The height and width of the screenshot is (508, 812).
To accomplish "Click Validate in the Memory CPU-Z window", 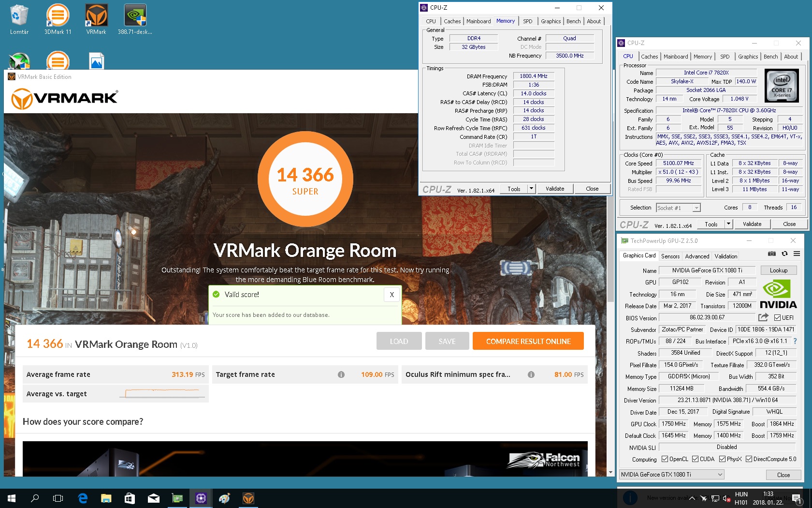I will coord(555,189).
